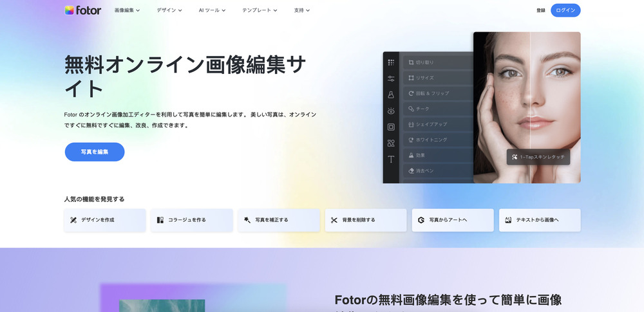Click the 無料オンライン画像編集サイト heading

coord(185,77)
